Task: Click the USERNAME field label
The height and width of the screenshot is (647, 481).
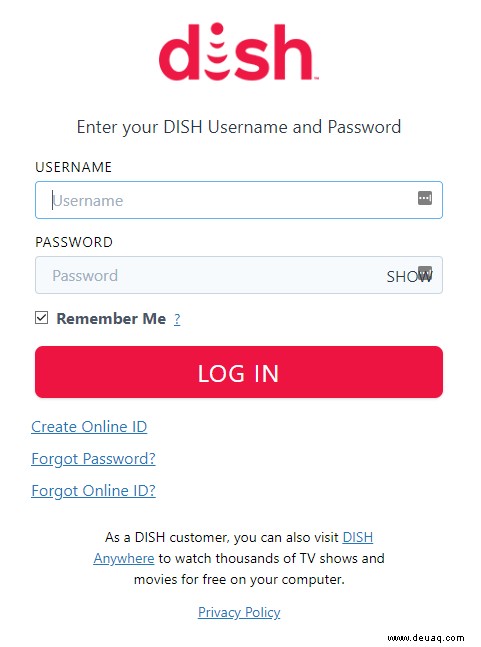Action: pos(73,167)
